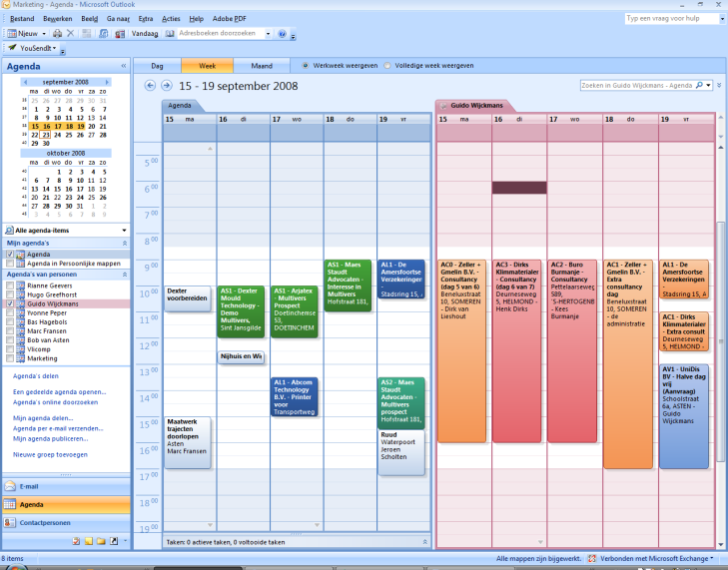Click the blue help icon in toolbar
The height and width of the screenshot is (570, 728).
tap(282, 33)
